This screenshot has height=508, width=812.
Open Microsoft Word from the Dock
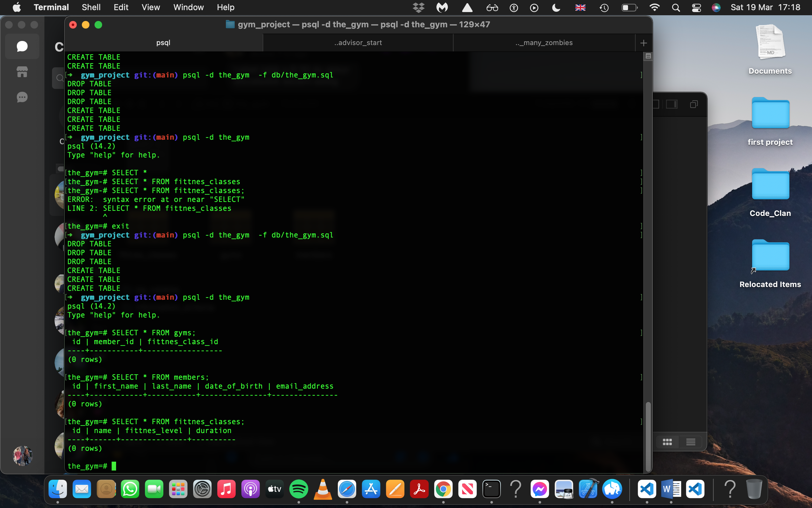point(671,489)
